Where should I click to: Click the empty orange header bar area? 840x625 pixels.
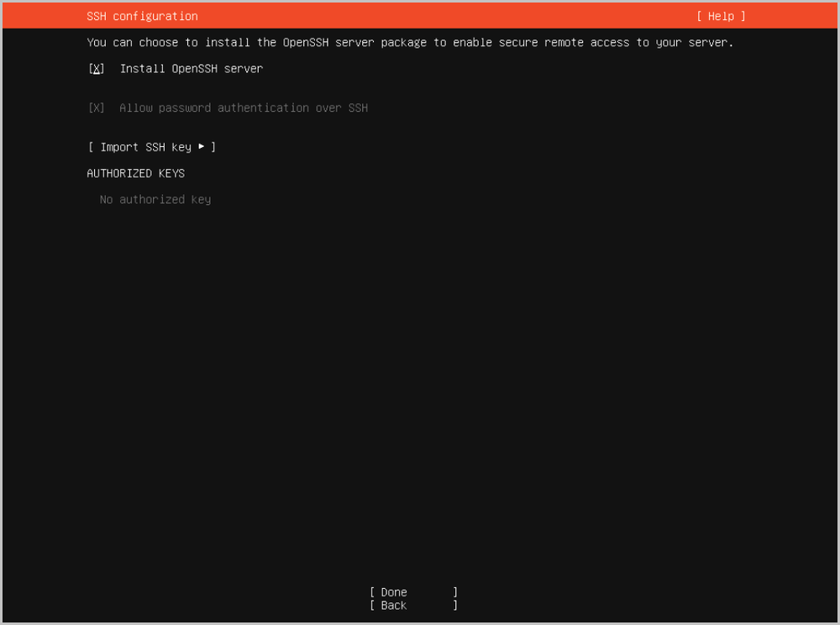(445, 16)
